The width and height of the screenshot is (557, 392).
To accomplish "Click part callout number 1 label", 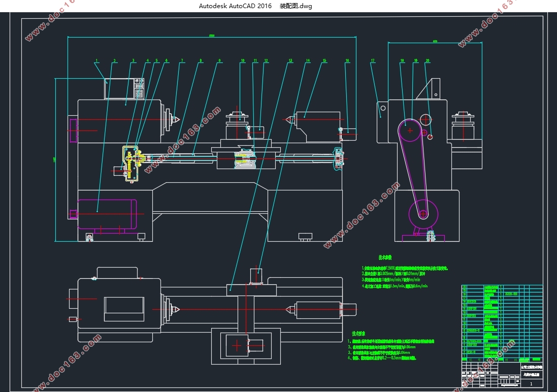I will pos(96,61).
